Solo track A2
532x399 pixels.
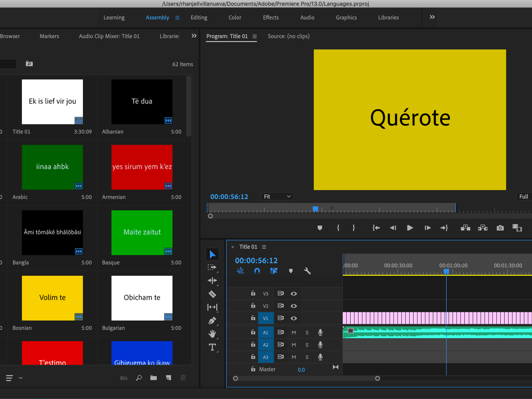click(x=307, y=345)
